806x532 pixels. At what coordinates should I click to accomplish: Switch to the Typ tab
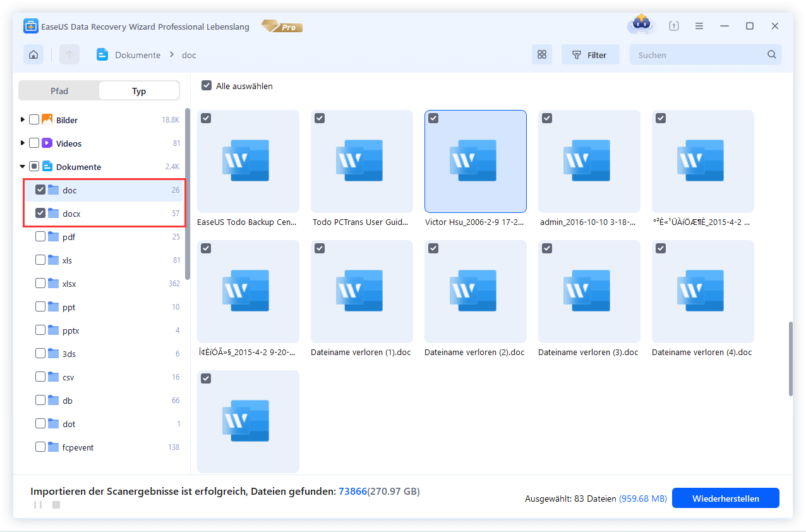click(x=139, y=91)
